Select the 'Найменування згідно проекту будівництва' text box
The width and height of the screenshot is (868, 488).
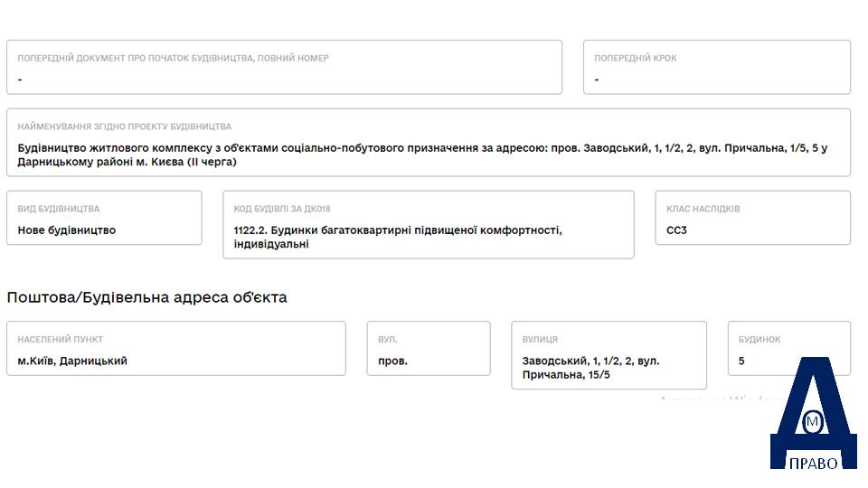[x=429, y=143]
